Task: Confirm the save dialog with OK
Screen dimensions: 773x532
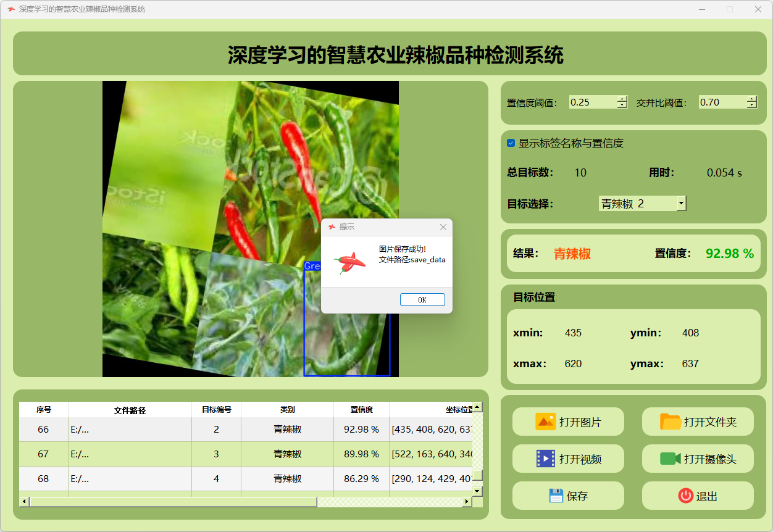Action: [x=422, y=299]
